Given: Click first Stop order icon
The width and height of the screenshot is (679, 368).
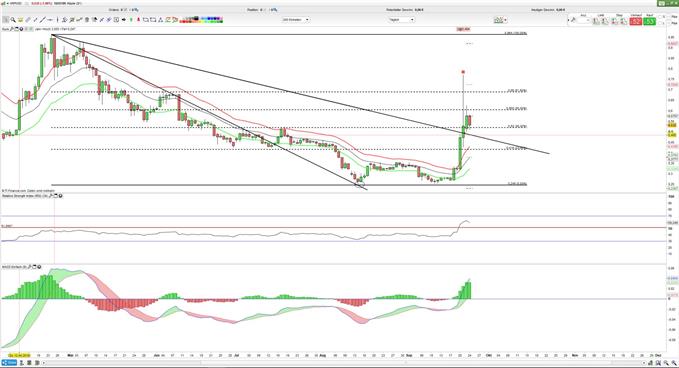Looking at the screenshot, I should pyautogui.click(x=614, y=20).
